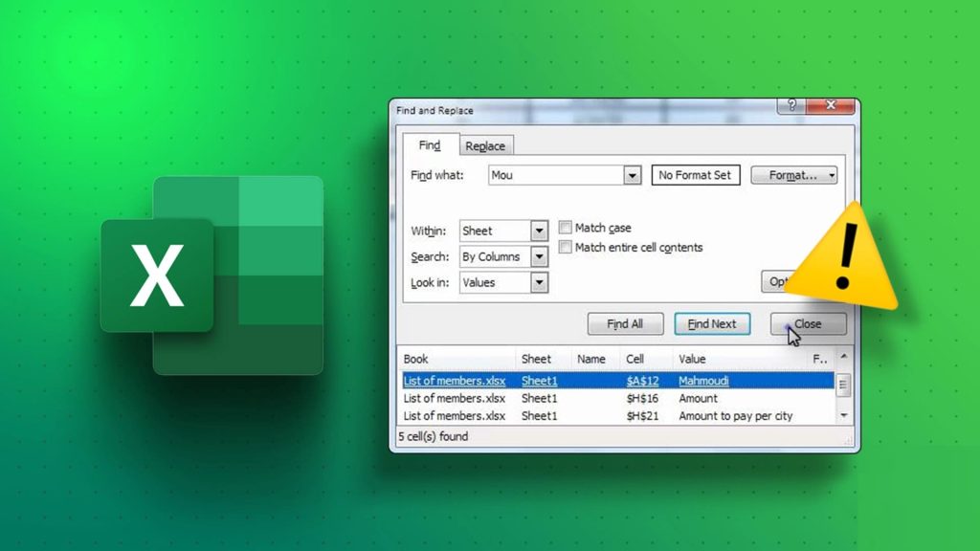Viewport: 980px width, 551px height.
Task: Click the scrollbar down arrow in results list
Action: (843, 415)
